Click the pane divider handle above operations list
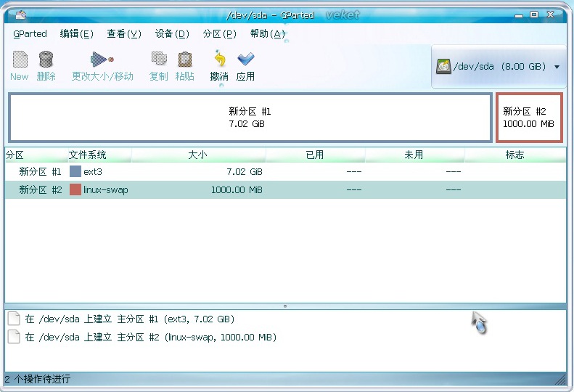This screenshot has width=574, height=392. pos(285,306)
